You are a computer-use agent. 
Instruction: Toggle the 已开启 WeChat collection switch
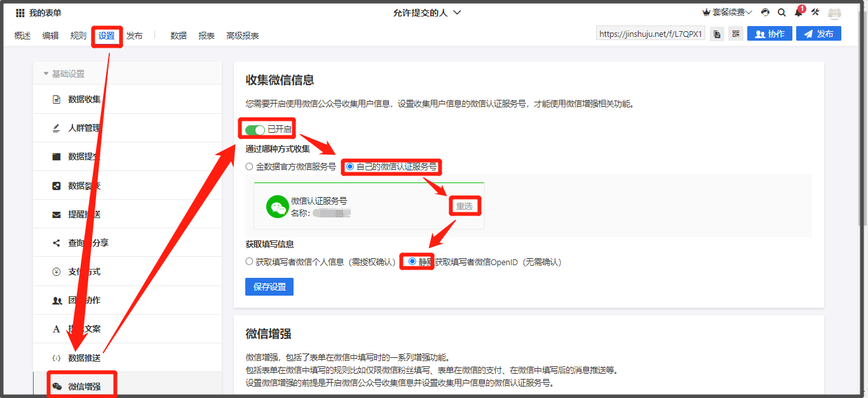(x=255, y=130)
